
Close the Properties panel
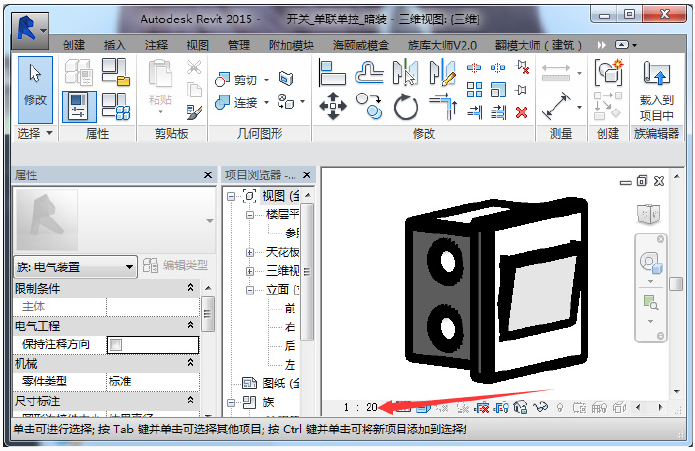tap(208, 175)
